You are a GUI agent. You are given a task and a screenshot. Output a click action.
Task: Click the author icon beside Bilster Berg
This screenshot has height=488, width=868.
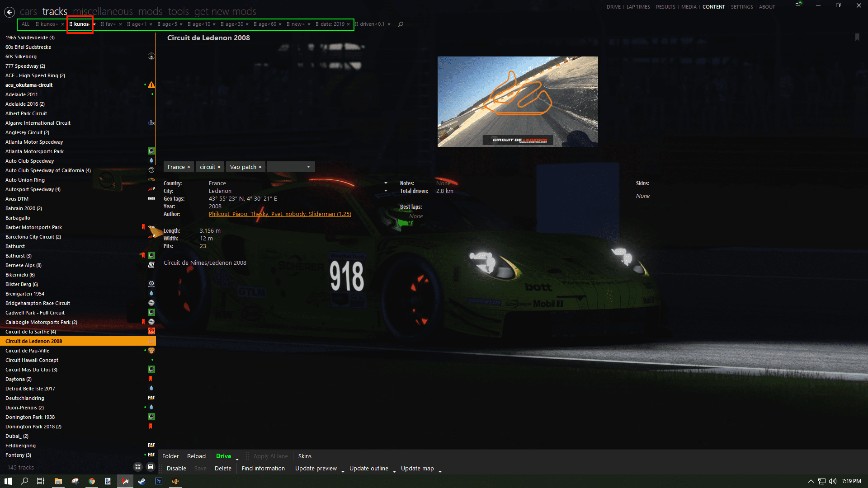click(151, 284)
